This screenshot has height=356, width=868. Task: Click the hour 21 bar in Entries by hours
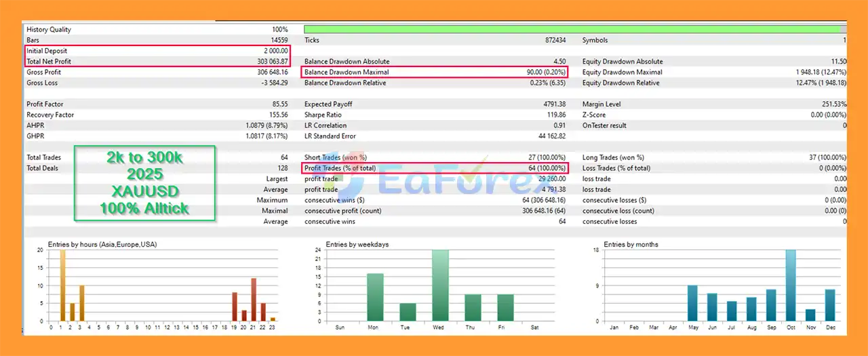coord(254,299)
